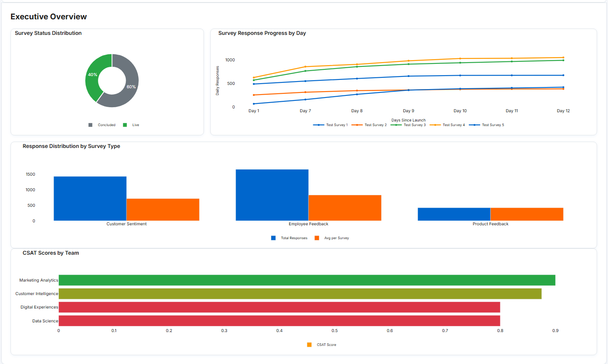
Task: Select the Customer Sentiment category label
Action: coord(127,224)
